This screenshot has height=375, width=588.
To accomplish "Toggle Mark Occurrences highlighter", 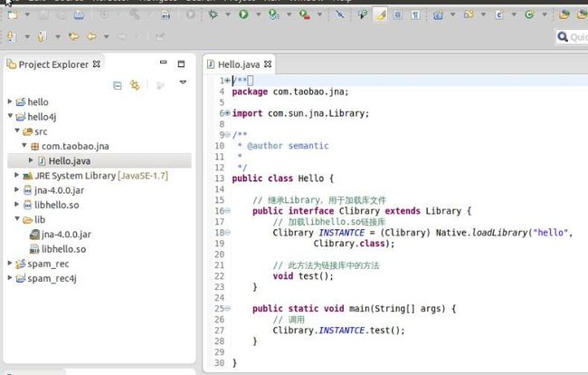I will [x=380, y=15].
